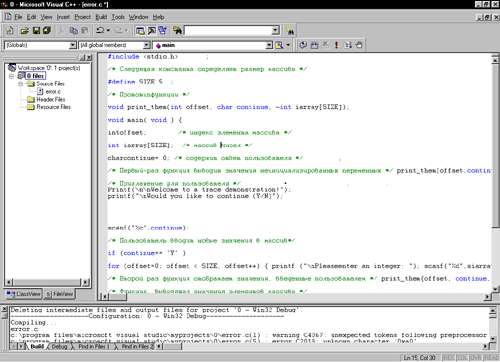Click the error.c file icon in tree
This screenshot has height=362, width=500.
[x=40, y=91]
